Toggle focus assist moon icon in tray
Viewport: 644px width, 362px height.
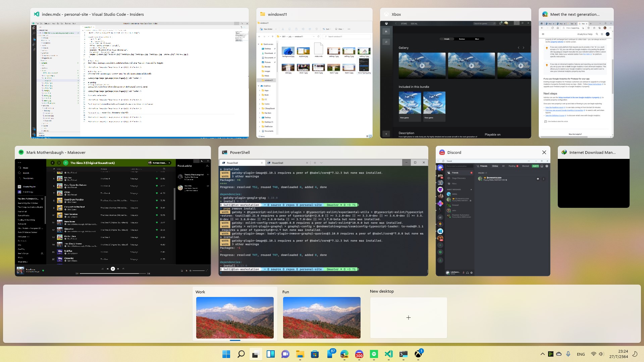tap(635, 354)
